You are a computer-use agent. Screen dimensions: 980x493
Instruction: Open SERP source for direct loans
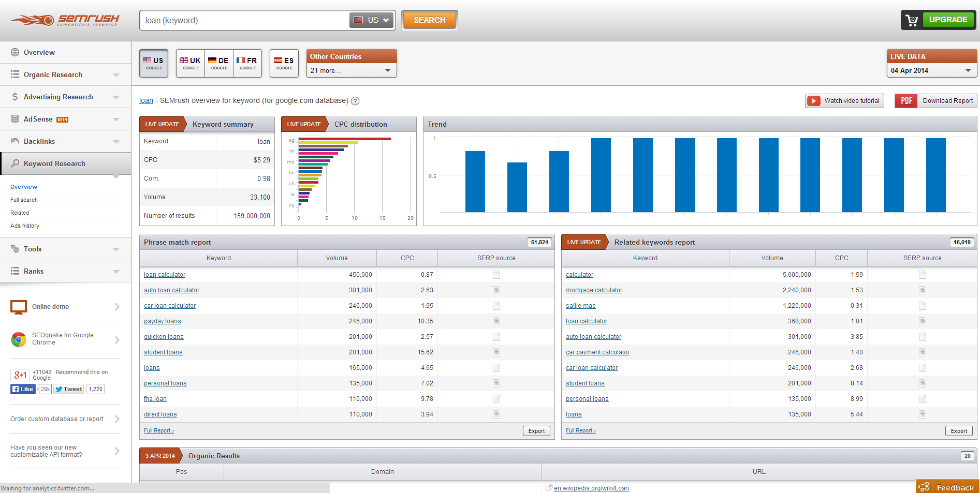click(x=496, y=414)
